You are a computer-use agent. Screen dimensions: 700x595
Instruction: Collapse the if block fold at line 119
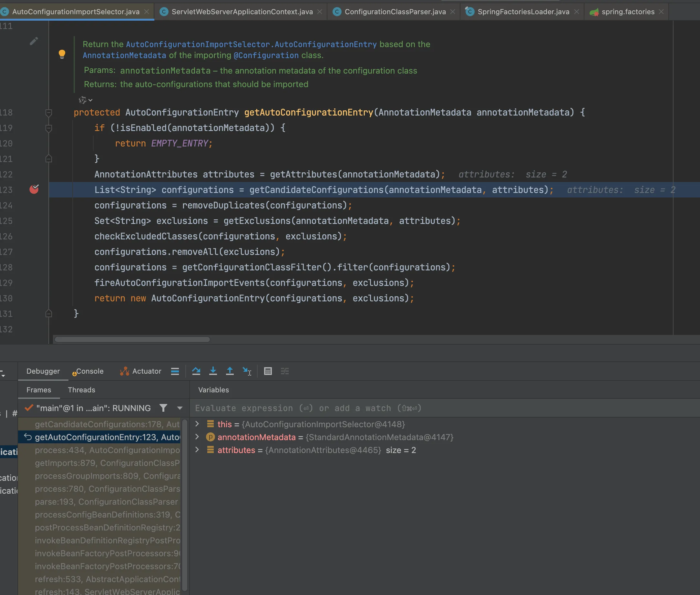(49, 128)
